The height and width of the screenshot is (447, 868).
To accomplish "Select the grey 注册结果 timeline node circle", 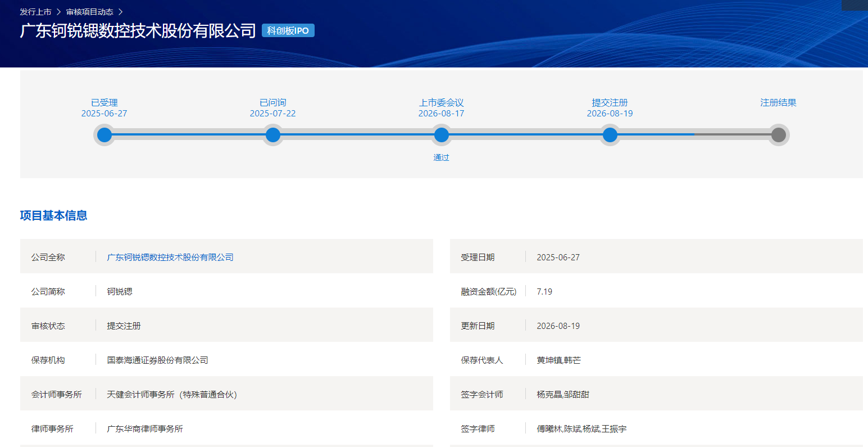I will (779, 135).
